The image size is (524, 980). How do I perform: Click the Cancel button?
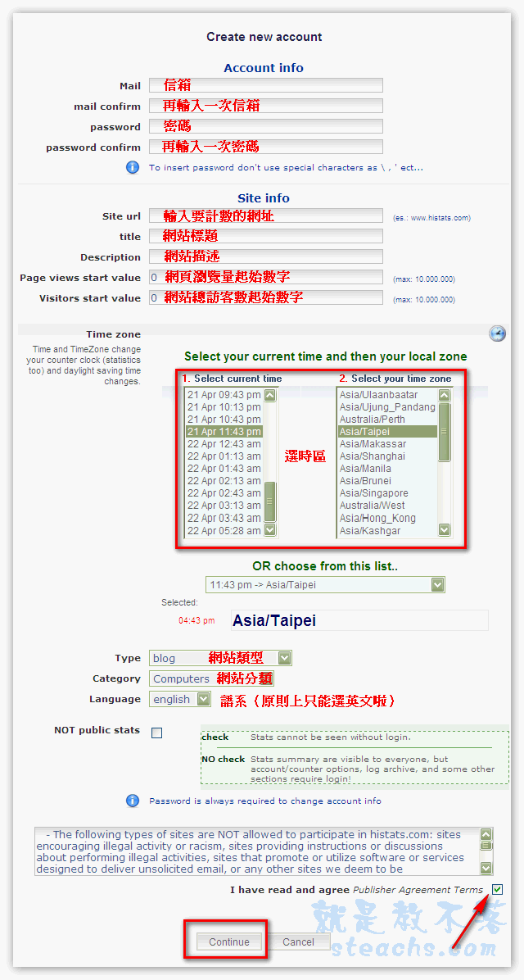pyautogui.click(x=298, y=941)
